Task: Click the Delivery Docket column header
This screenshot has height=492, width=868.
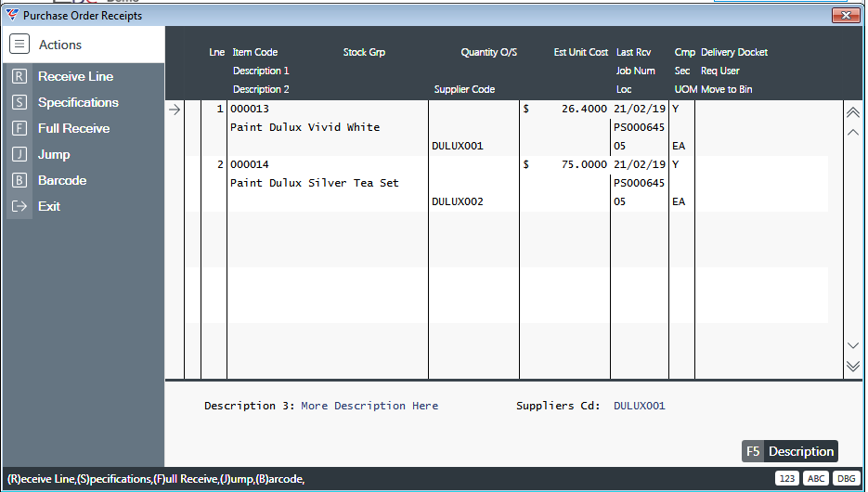Action: coord(734,52)
